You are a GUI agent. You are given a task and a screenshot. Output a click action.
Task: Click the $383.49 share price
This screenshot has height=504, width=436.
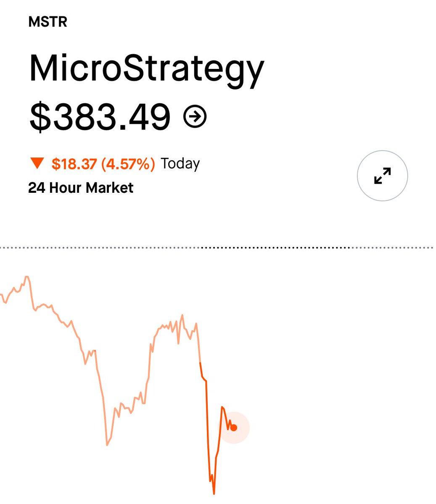tap(100, 117)
